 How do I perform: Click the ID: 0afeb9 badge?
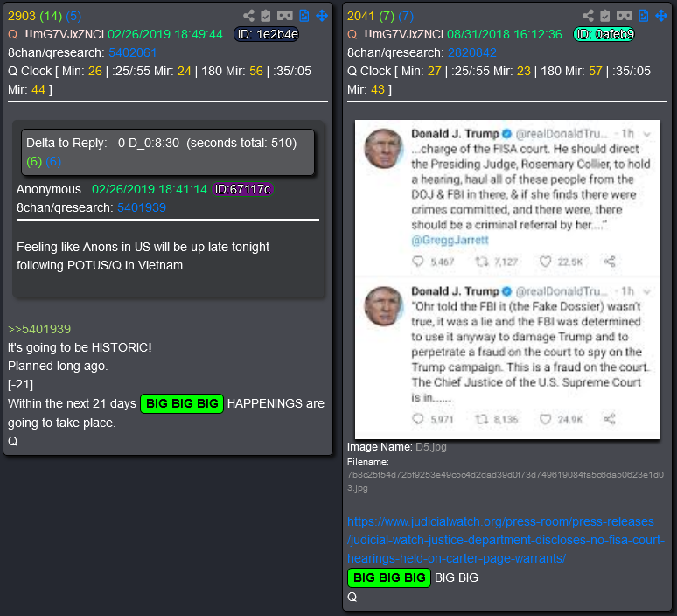604,34
